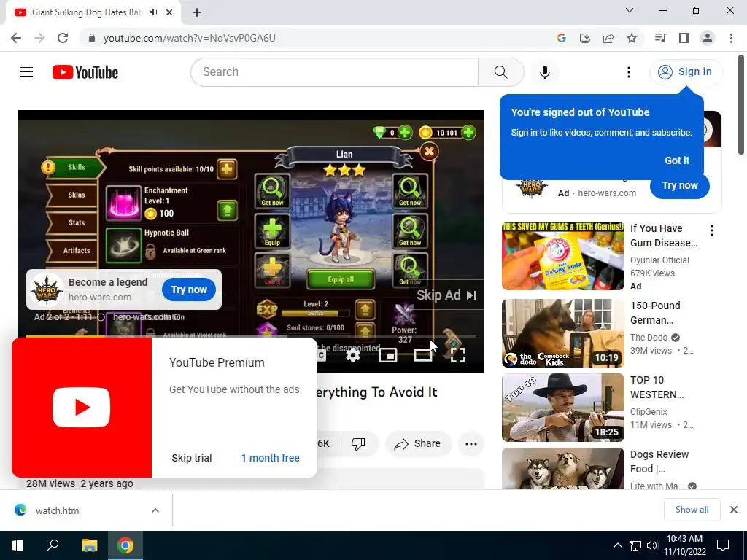The height and width of the screenshot is (560, 747).
Task: Click The Dodo channel name
Action: coord(649,338)
